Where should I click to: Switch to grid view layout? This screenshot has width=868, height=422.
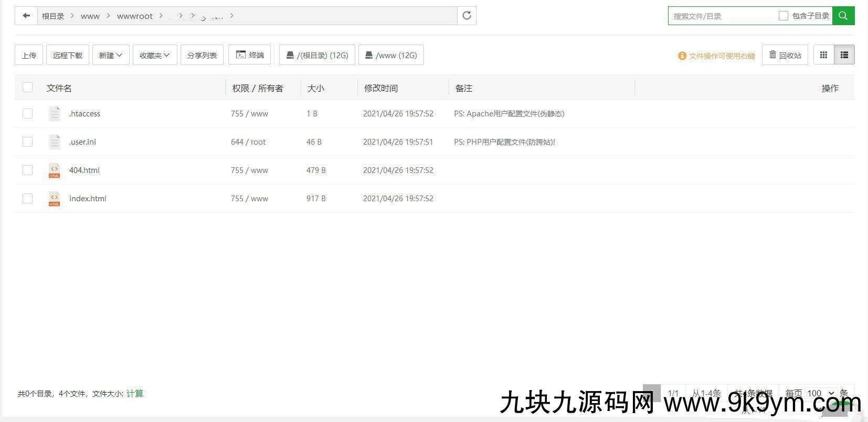click(823, 55)
